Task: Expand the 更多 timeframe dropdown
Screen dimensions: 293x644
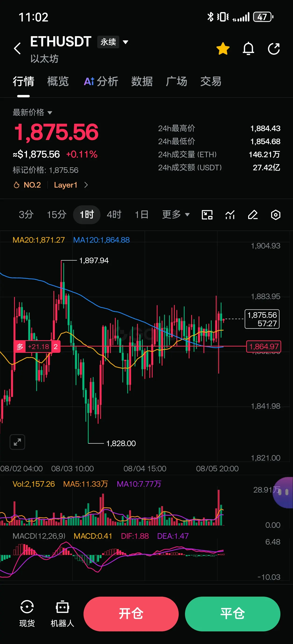Action: click(176, 214)
